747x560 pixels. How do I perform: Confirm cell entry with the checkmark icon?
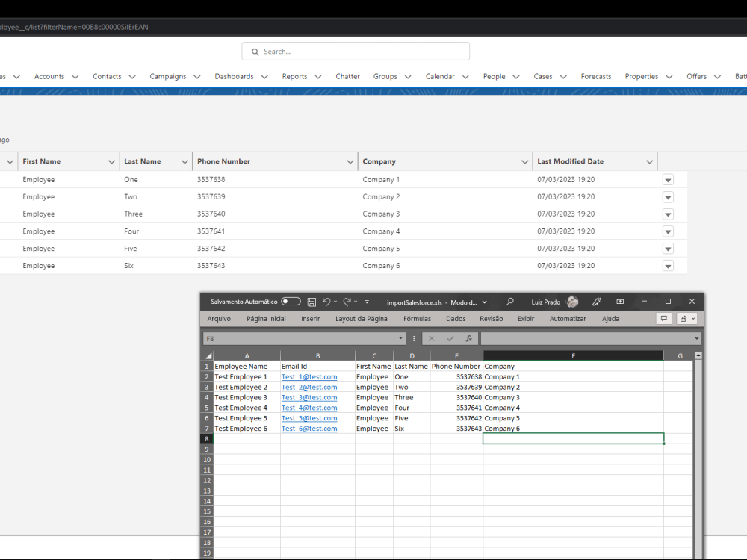pos(450,337)
